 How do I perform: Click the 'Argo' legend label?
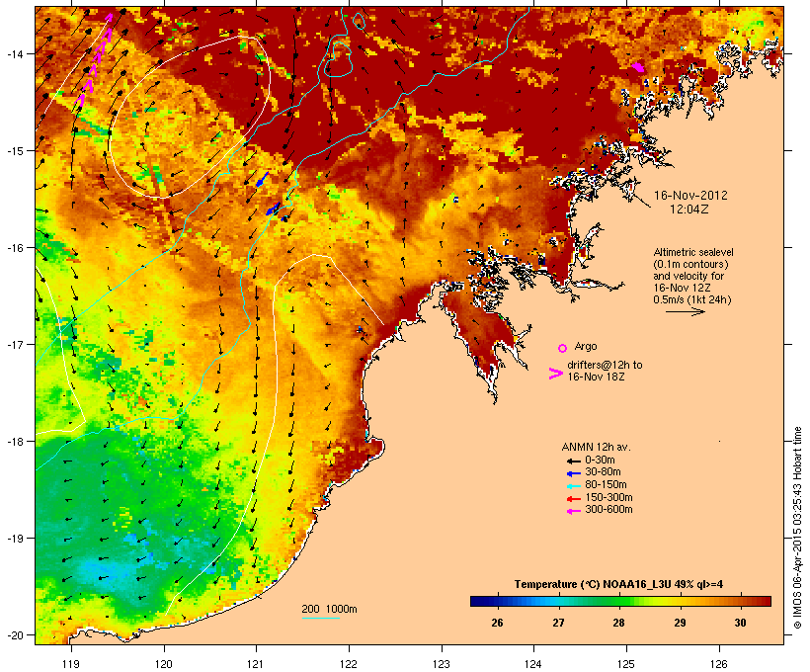tap(586, 346)
